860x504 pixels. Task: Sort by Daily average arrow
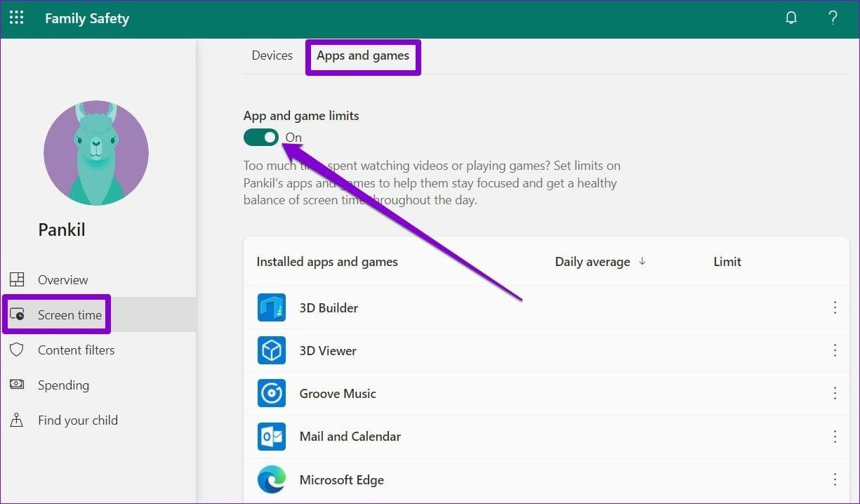pos(642,261)
